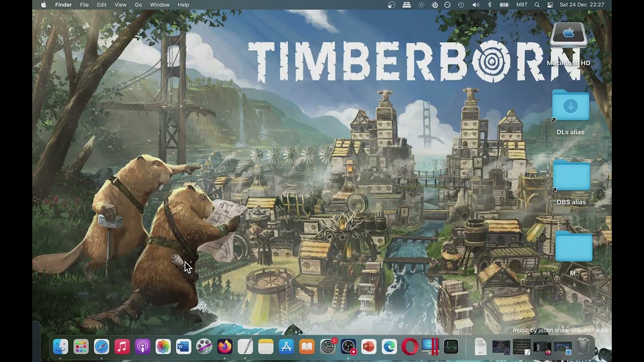Open the Edit menu

[102, 5]
